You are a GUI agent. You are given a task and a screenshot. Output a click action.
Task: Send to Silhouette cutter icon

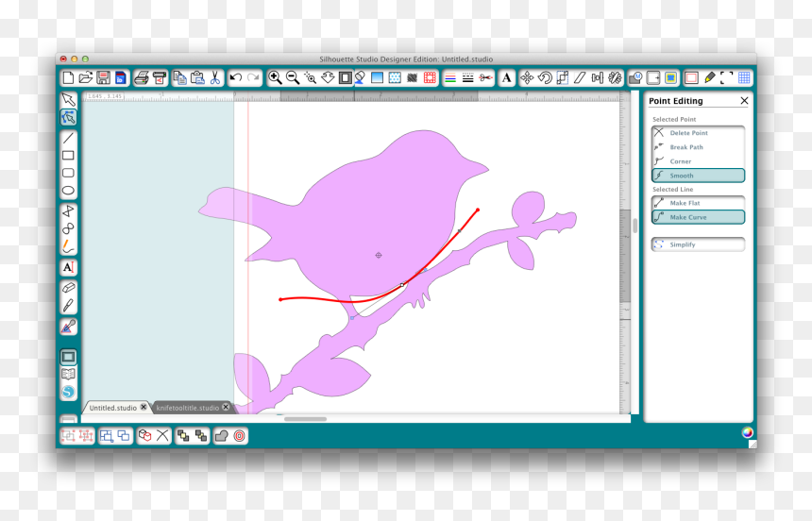tap(160, 78)
